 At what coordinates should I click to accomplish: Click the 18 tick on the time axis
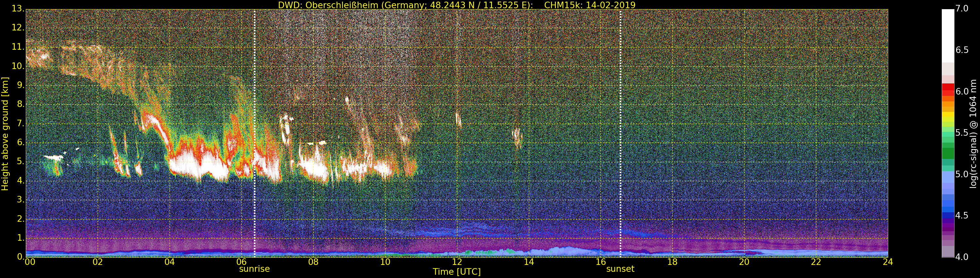[x=672, y=262]
